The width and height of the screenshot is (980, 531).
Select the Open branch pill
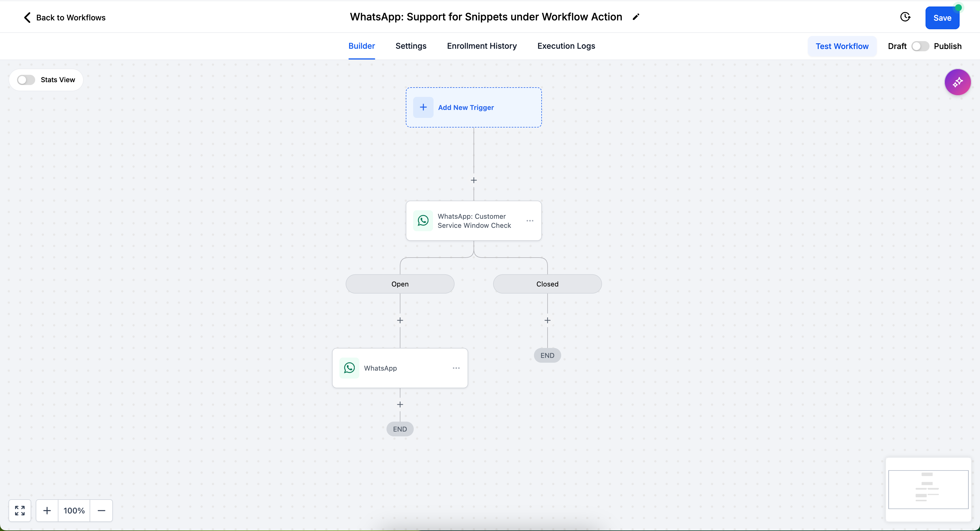coord(400,284)
